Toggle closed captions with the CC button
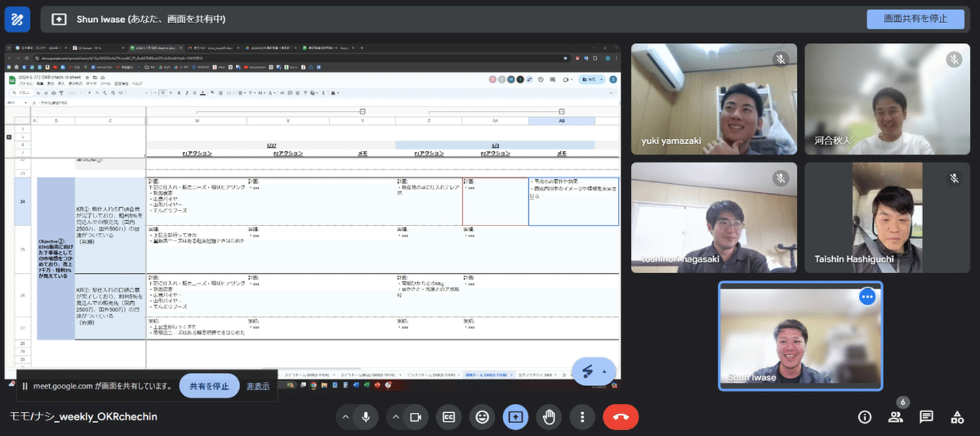The height and width of the screenshot is (436, 980). click(x=448, y=417)
